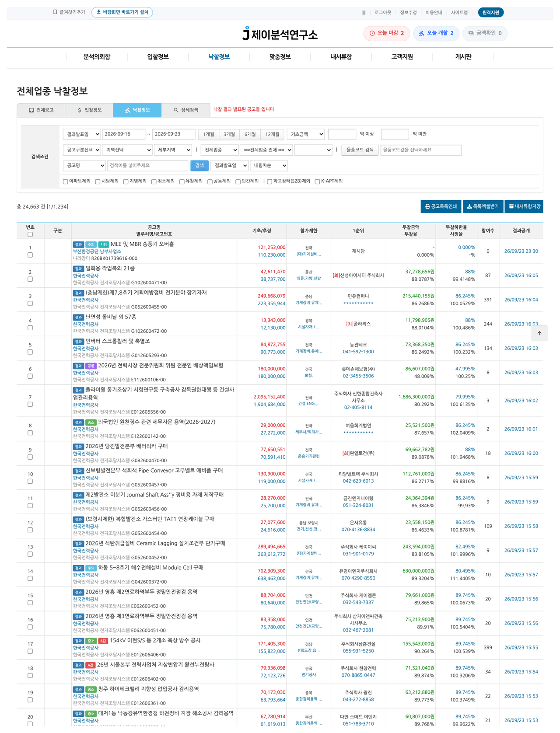Image resolution: width=560 pixels, height=733 pixels.
Task: Open the 내서류함 menu
Action: click(x=341, y=57)
